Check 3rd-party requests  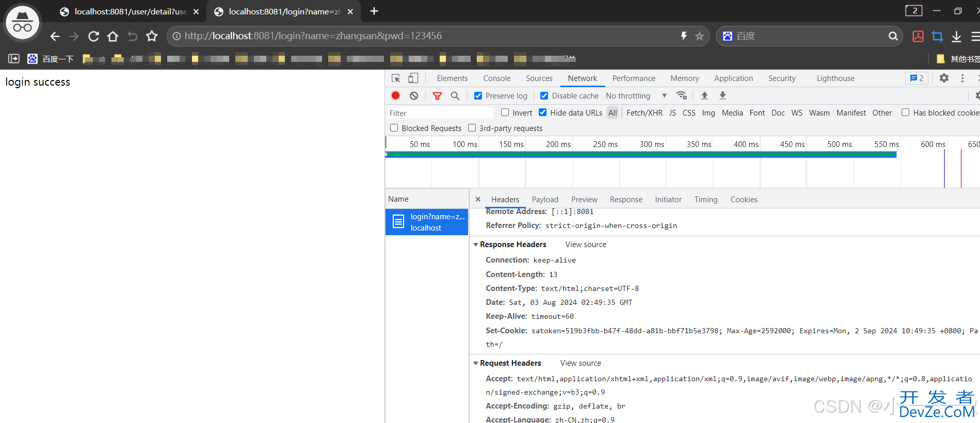pyautogui.click(x=472, y=128)
